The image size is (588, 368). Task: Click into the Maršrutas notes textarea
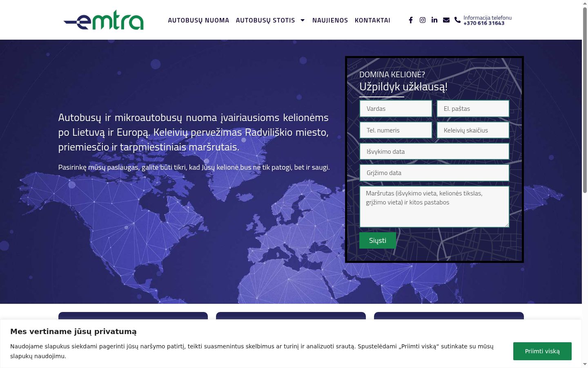tap(434, 206)
